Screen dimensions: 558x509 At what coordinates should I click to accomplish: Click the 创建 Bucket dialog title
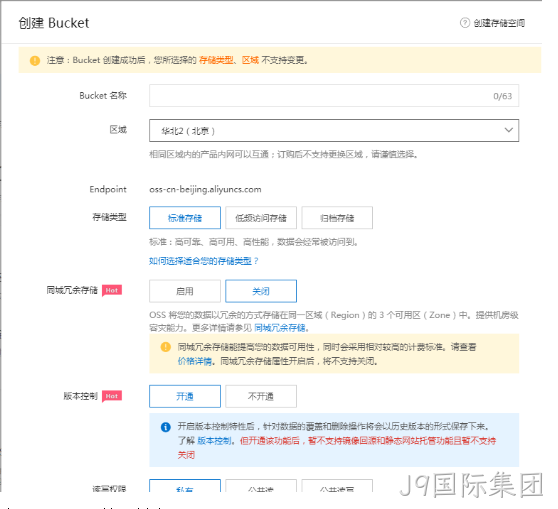click(54, 23)
